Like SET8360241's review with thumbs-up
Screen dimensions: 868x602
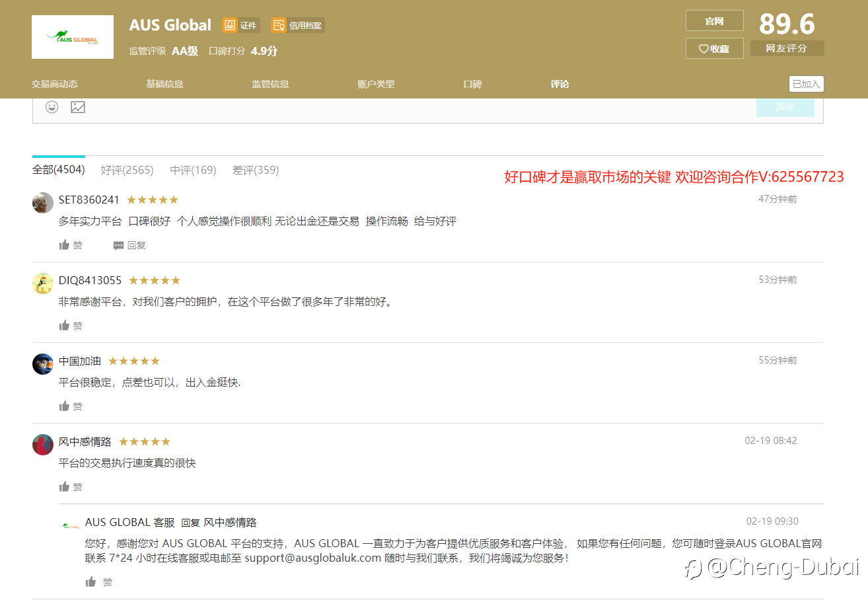tap(71, 245)
